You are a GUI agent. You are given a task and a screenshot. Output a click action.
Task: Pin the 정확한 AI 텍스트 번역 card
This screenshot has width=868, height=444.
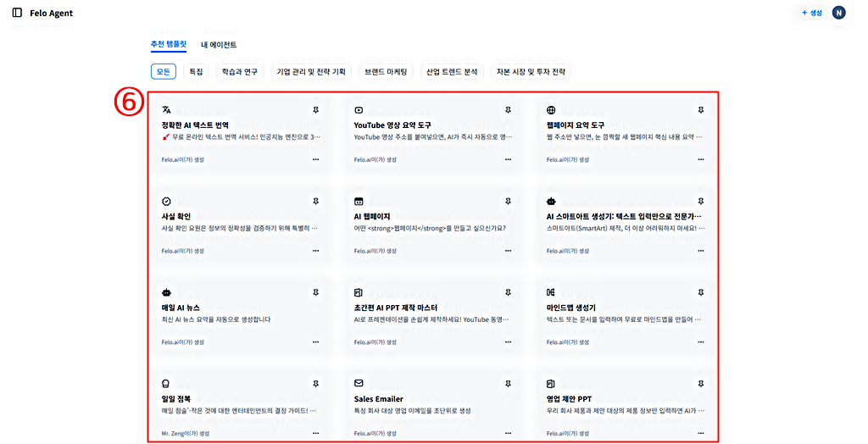315,110
